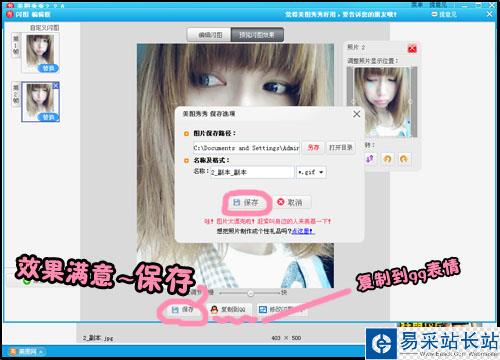
Task: Click 替换 on the second frame
Action: click(x=49, y=117)
